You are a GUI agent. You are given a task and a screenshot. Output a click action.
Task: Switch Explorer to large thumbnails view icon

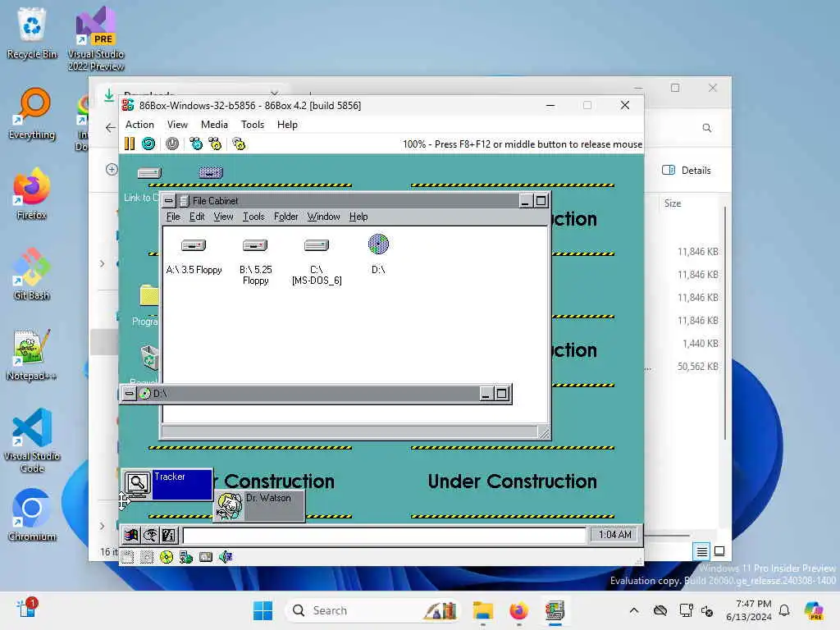pyautogui.click(x=719, y=551)
